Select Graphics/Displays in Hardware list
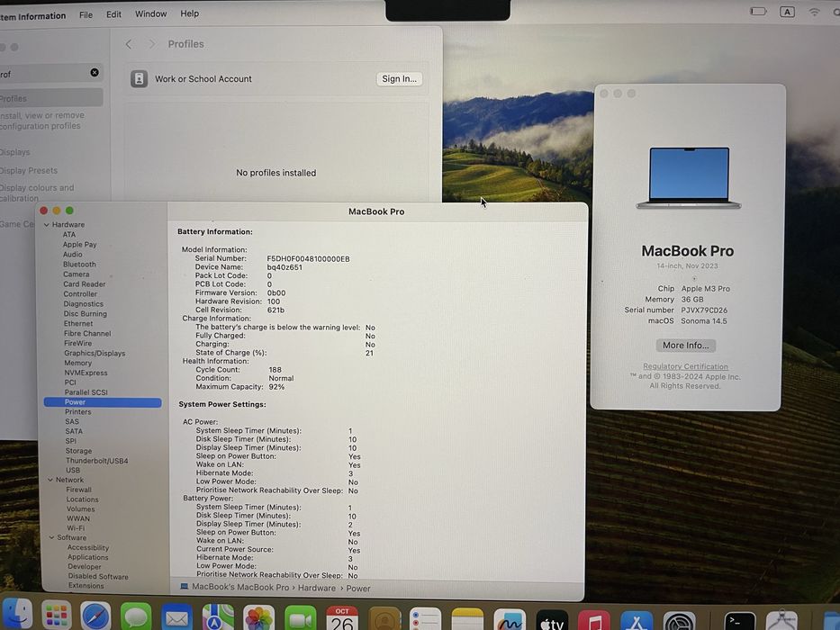Viewport: 840px width, 630px height. 95,353
